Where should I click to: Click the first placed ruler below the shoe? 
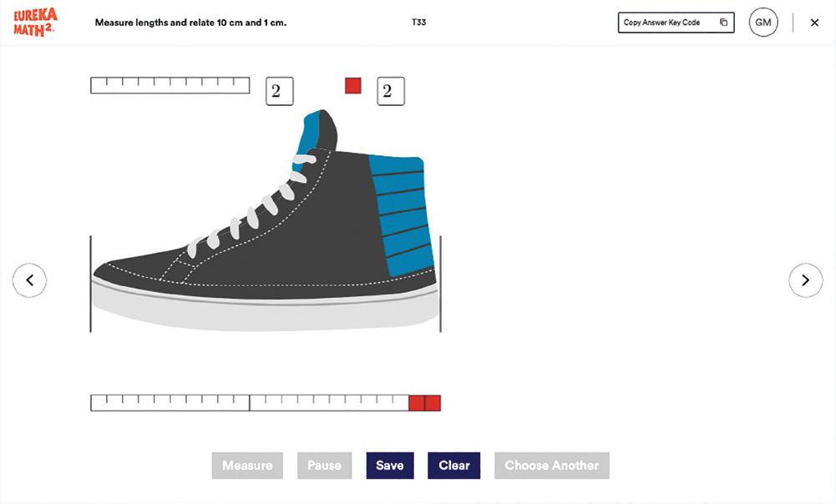[170, 403]
